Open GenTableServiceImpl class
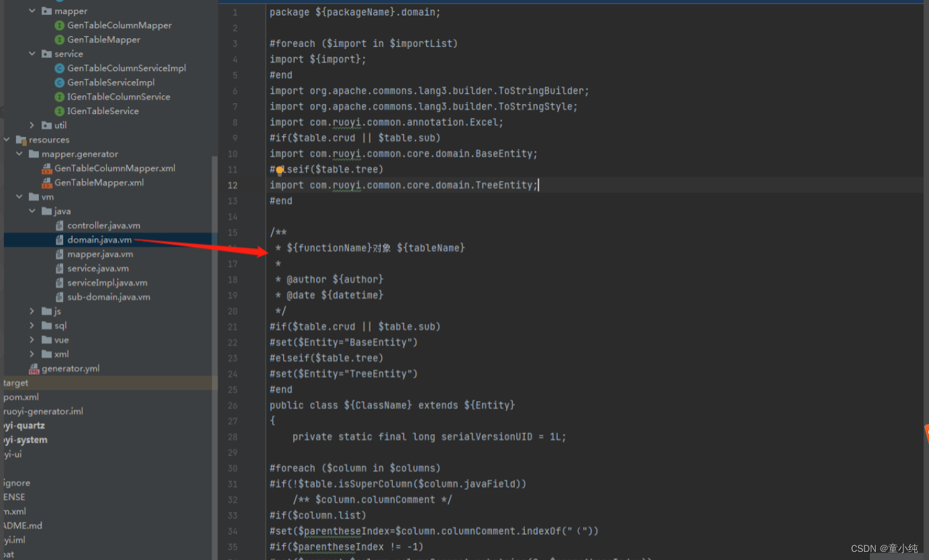 pyautogui.click(x=111, y=82)
